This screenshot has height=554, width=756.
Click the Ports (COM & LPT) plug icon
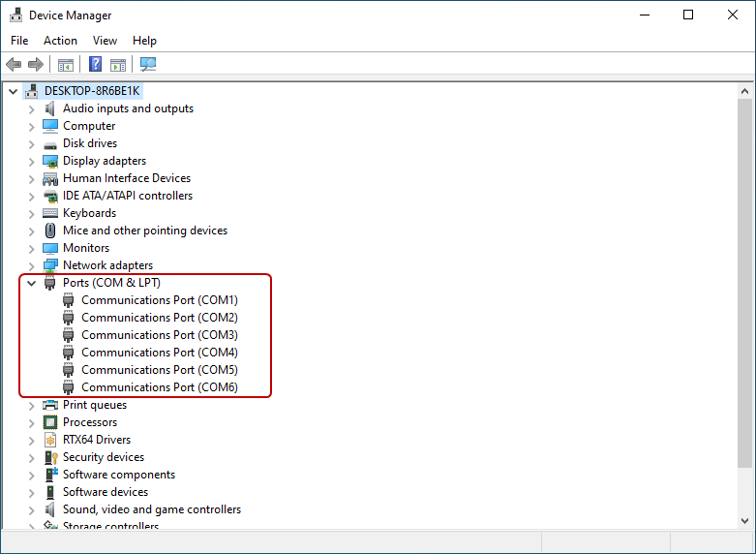49,283
